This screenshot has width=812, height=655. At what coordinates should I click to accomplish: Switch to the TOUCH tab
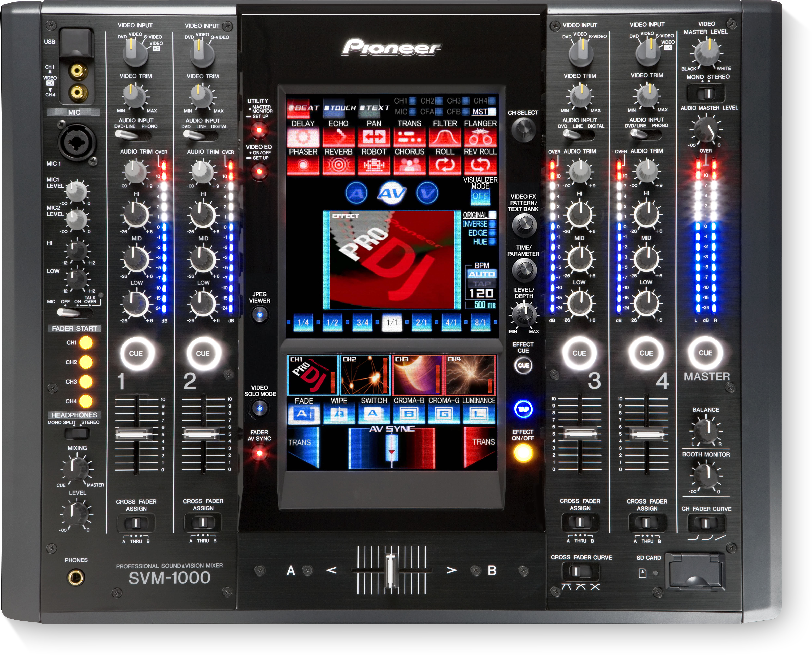[340, 108]
